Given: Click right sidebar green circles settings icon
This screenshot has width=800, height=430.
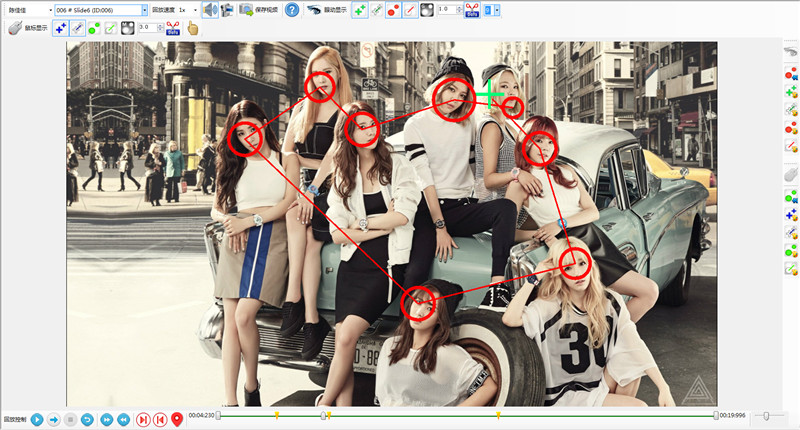Looking at the screenshot, I should point(791,250).
